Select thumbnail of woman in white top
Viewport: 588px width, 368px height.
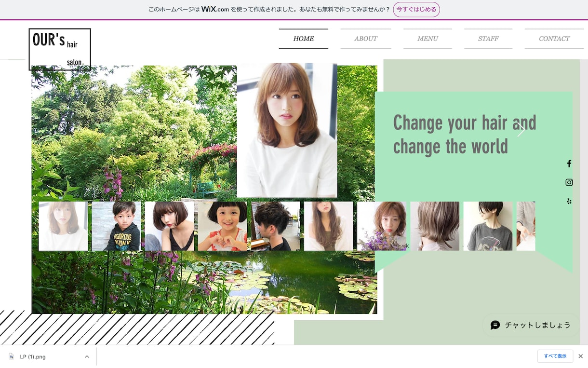tap(63, 226)
